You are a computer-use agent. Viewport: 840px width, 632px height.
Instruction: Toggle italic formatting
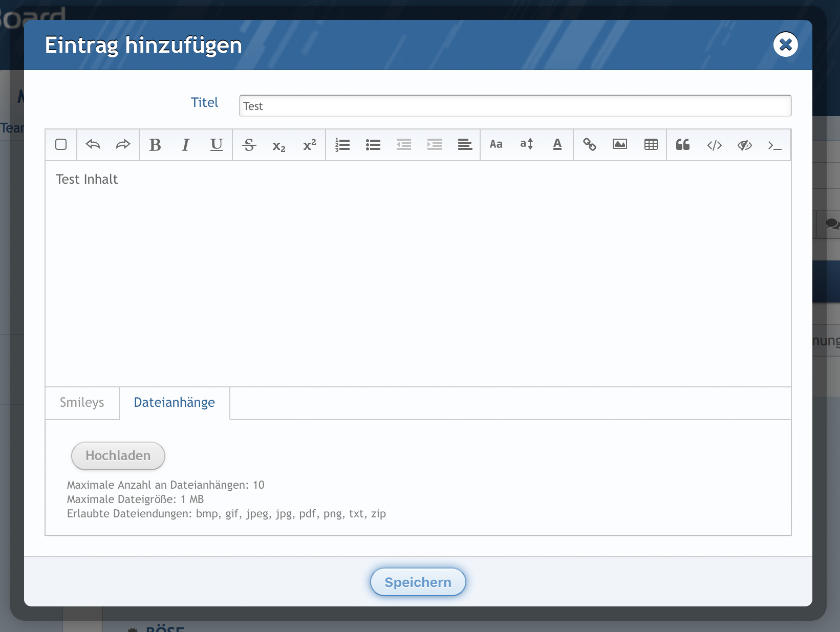click(x=186, y=145)
